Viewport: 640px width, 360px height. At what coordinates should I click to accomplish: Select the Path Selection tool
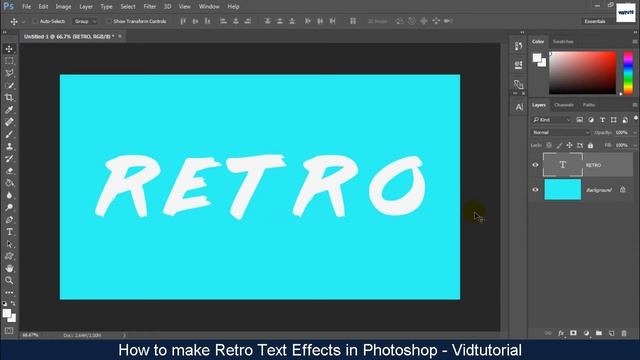click(x=9, y=244)
